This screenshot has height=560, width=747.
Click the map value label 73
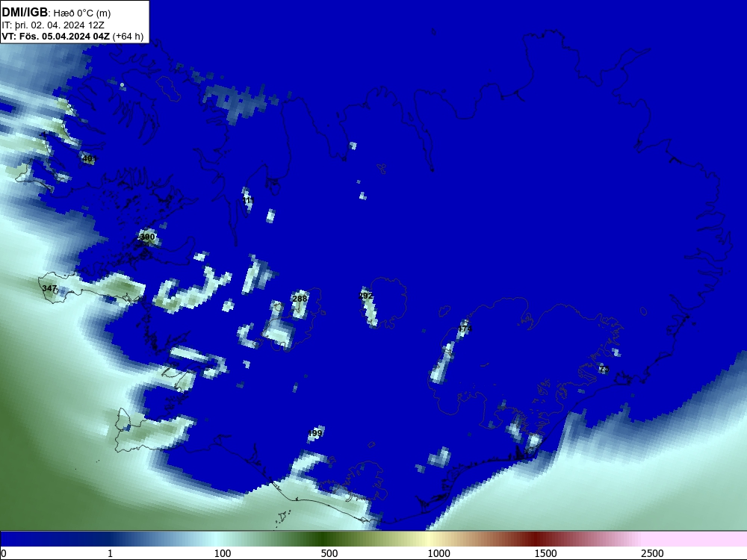click(x=604, y=369)
